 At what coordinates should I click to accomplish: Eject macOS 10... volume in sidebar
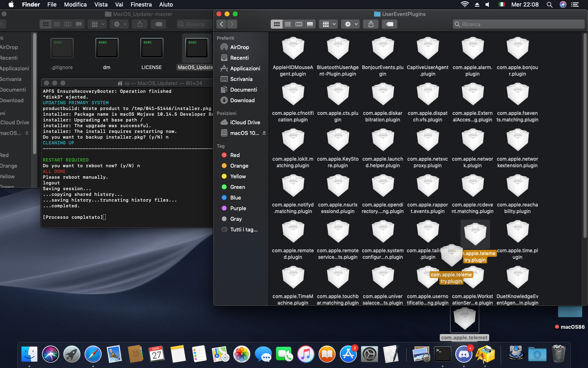point(264,133)
